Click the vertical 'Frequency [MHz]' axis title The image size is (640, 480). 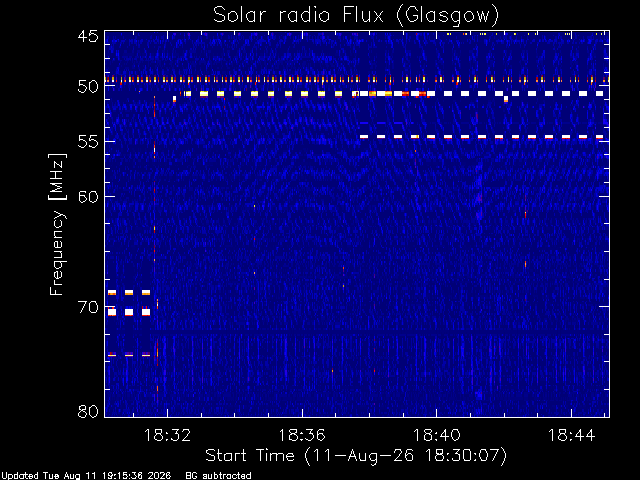[x=57, y=224]
